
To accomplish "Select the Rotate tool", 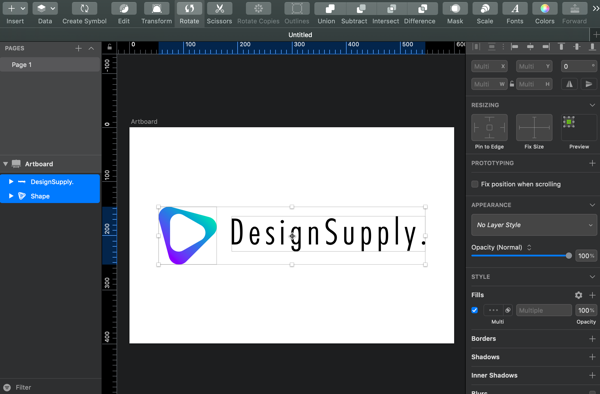I will click(189, 8).
